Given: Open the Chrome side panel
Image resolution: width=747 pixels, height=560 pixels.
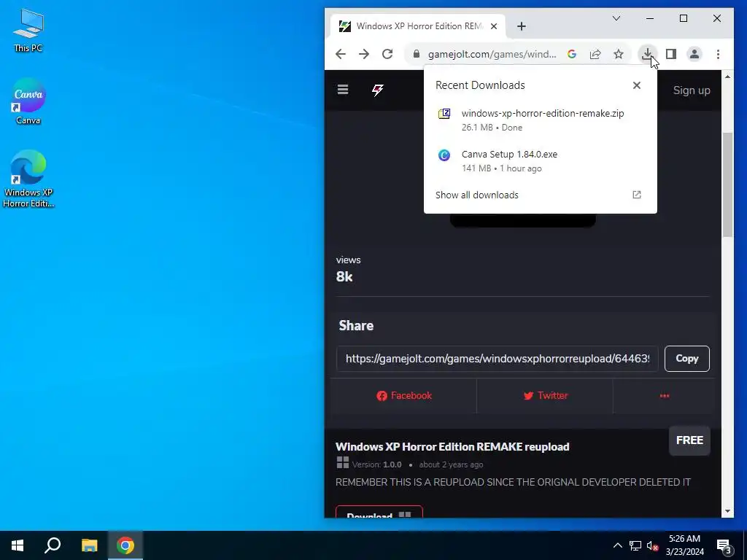Looking at the screenshot, I should pos(671,54).
